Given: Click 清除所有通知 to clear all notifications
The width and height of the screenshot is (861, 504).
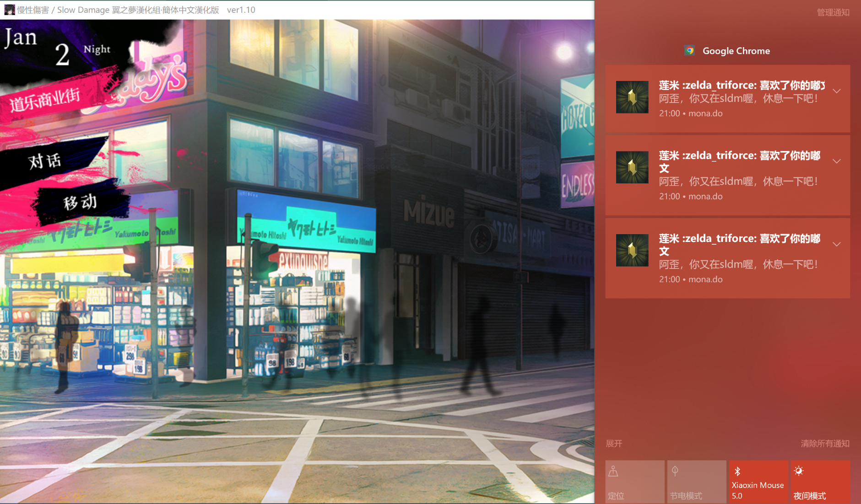Looking at the screenshot, I should [x=825, y=444].
